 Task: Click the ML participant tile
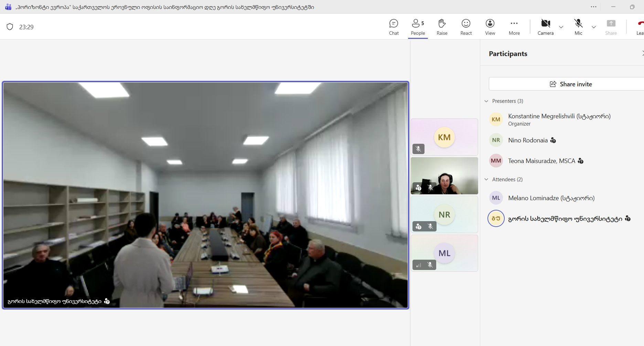(444, 253)
